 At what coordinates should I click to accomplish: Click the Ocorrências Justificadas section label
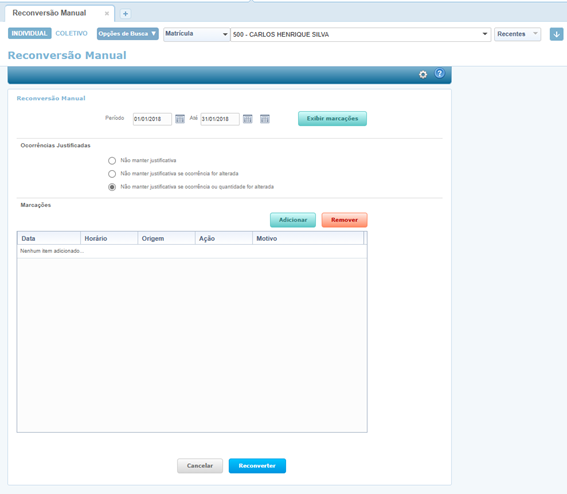point(55,145)
